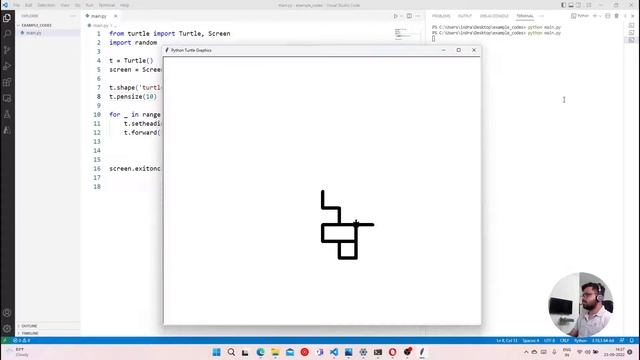
Task: Open the File menu
Action: 16,5
